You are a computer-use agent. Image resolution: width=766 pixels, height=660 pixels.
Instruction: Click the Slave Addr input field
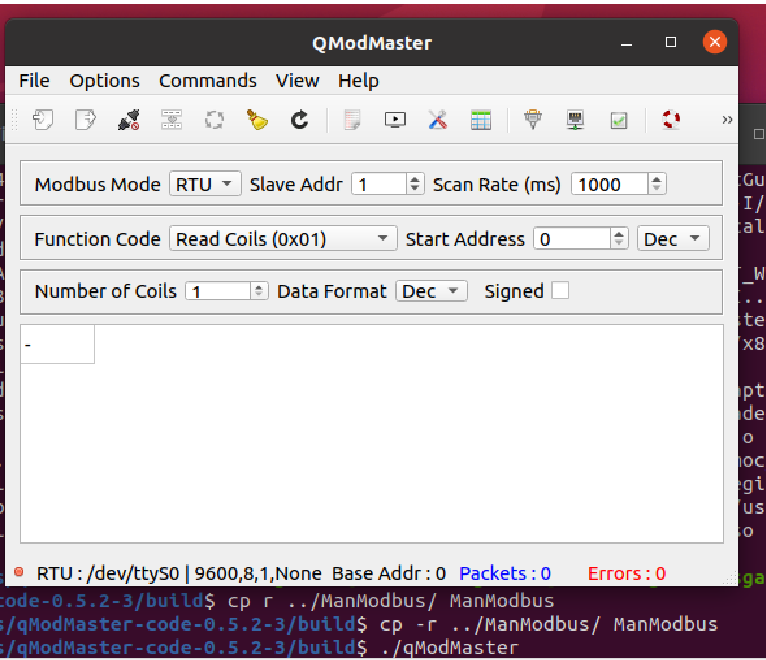pyautogui.click(x=379, y=184)
